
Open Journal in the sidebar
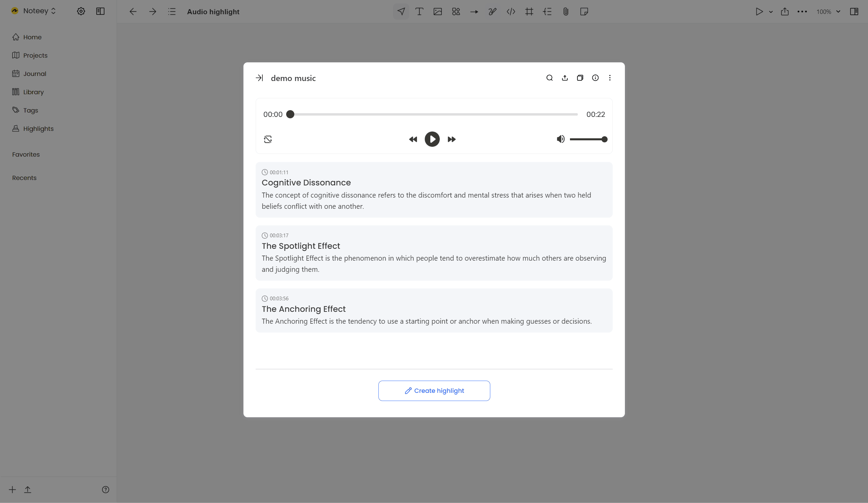[29, 73]
